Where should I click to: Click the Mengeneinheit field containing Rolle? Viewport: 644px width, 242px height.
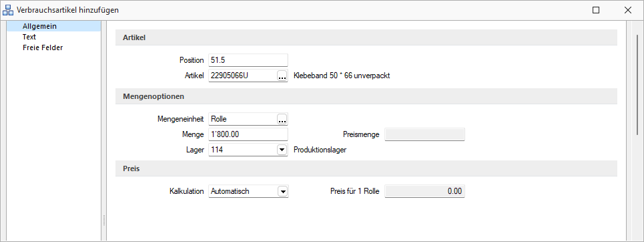tap(242, 120)
